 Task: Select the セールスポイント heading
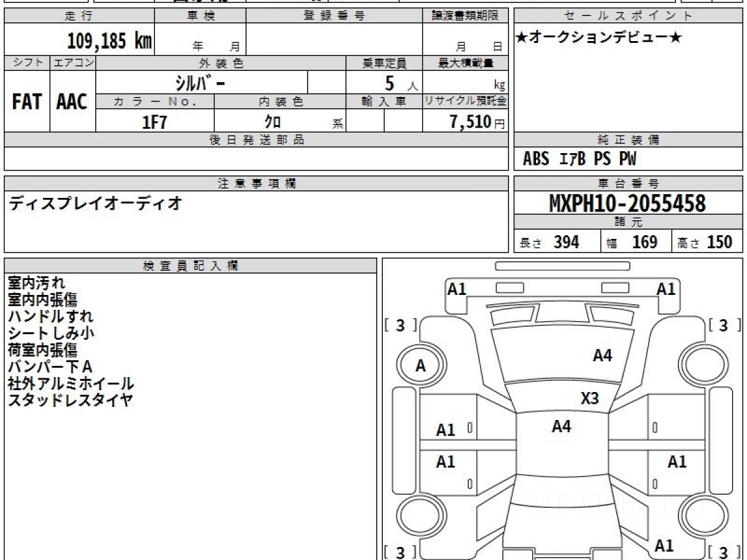pyautogui.click(x=628, y=16)
